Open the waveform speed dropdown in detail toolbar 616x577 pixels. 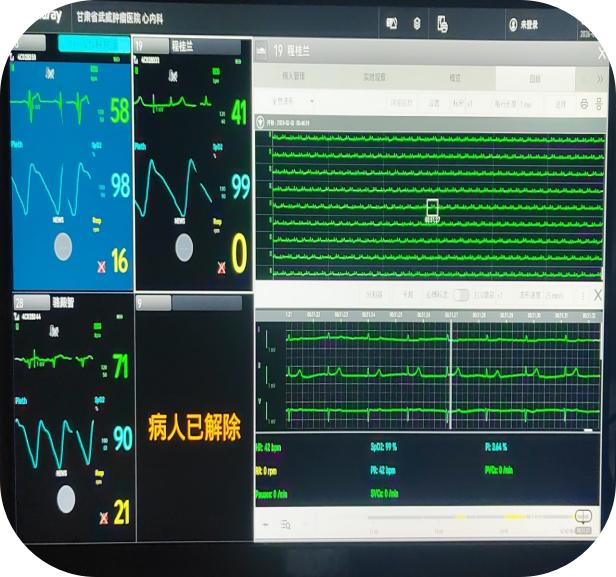tap(555, 295)
